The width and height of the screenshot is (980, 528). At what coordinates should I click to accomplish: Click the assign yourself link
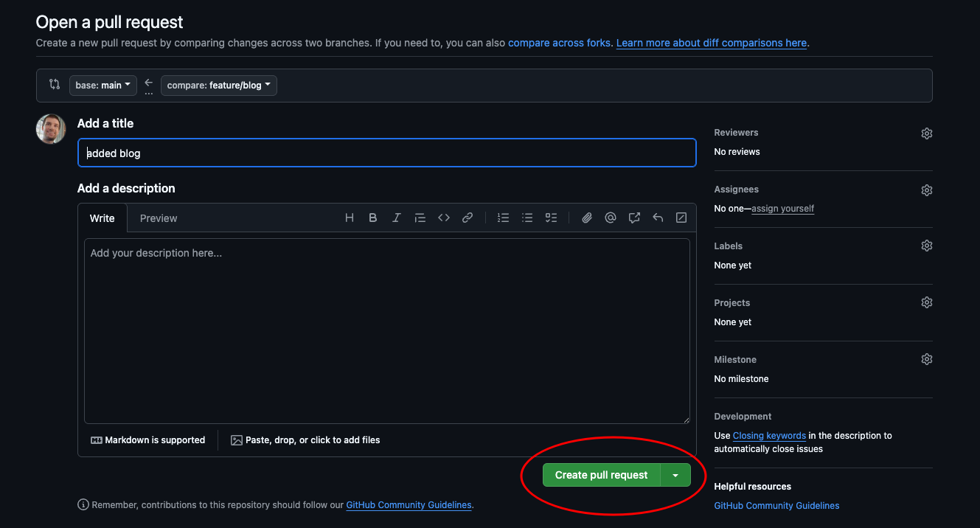[x=782, y=209]
